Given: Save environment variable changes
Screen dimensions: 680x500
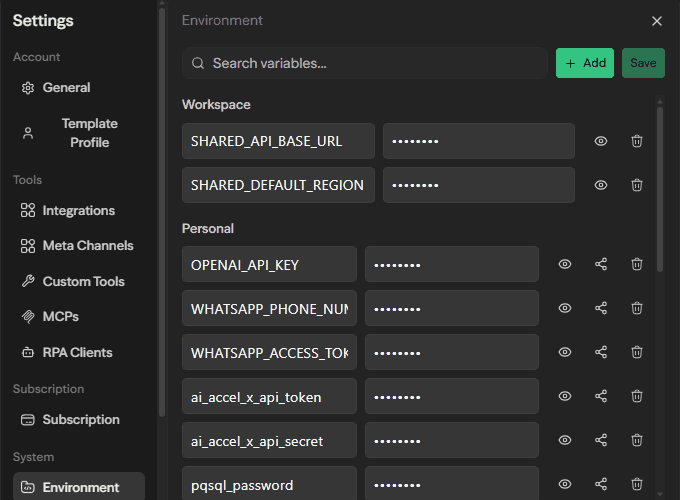Looking at the screenshot, I should click(643, 63).
